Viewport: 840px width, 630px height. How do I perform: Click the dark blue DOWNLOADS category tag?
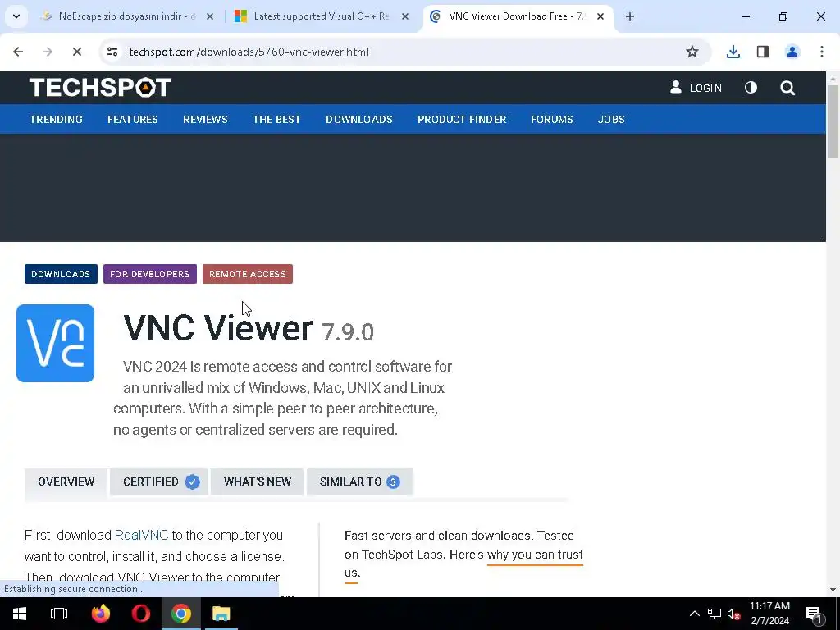click(x=61, y=274)
